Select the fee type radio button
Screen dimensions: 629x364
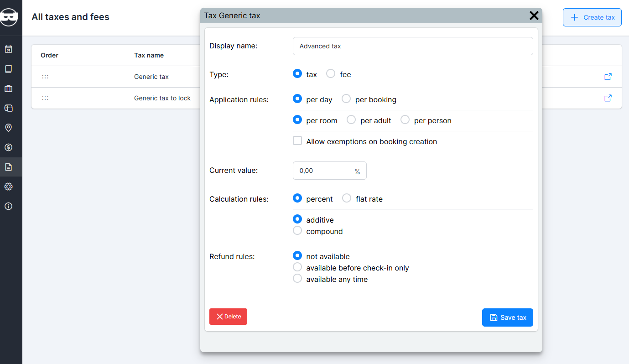(x=331, y=74)
